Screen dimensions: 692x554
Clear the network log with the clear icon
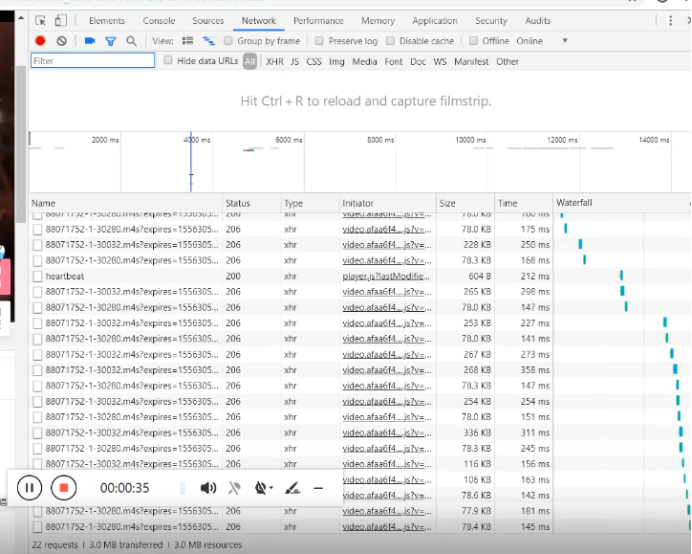click(62, 41)
